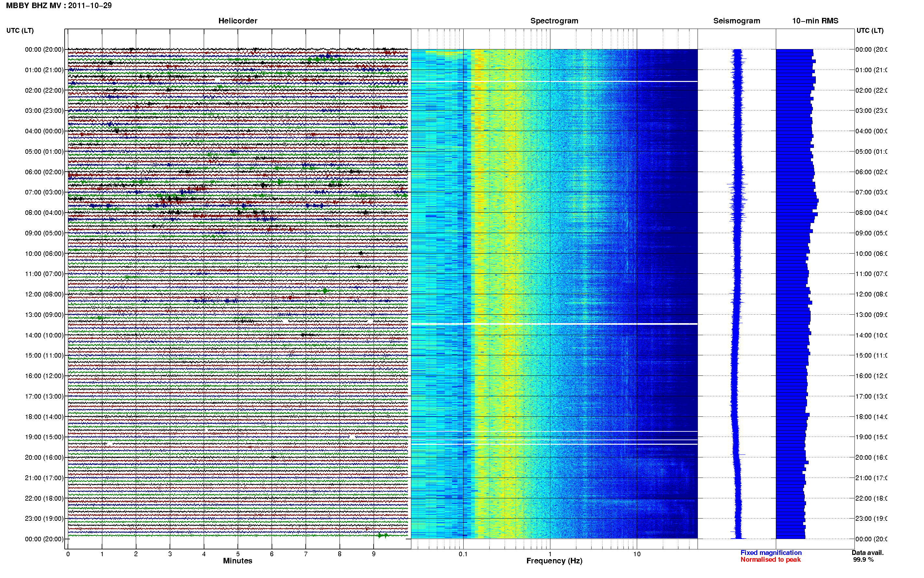Click the title 'MBBY BHZ MV : 2011-10-29'
The height and width of the screenshot is (578, 924).
pos(59,5)
